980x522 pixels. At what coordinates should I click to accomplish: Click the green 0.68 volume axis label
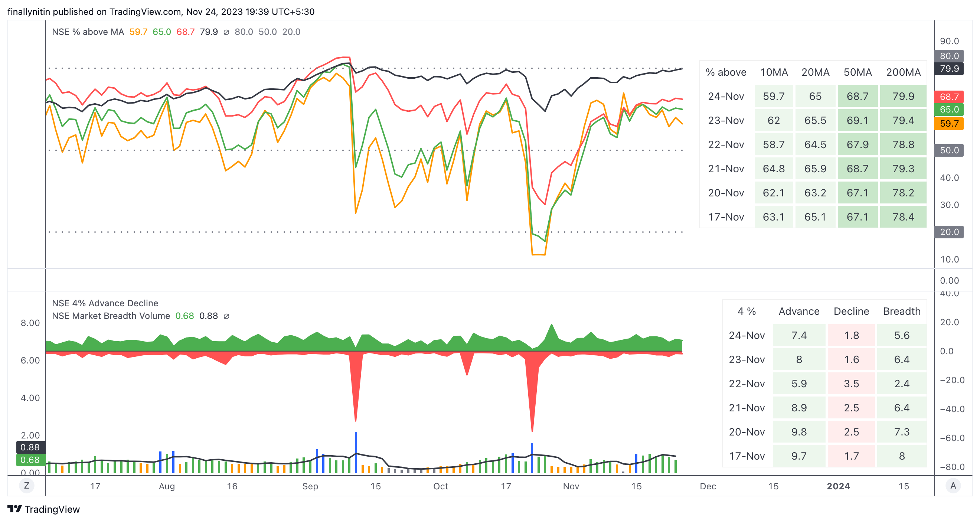tap(30, 460)
